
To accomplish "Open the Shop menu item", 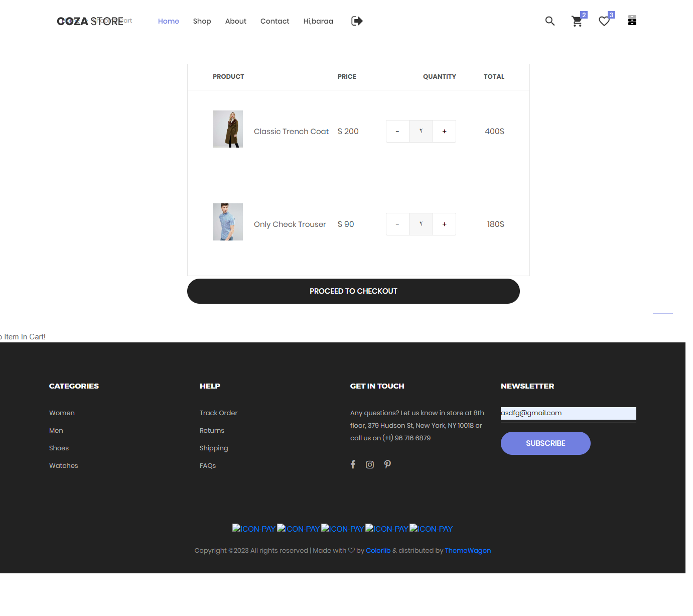I will pyautogui.click(x=202, y=21).
